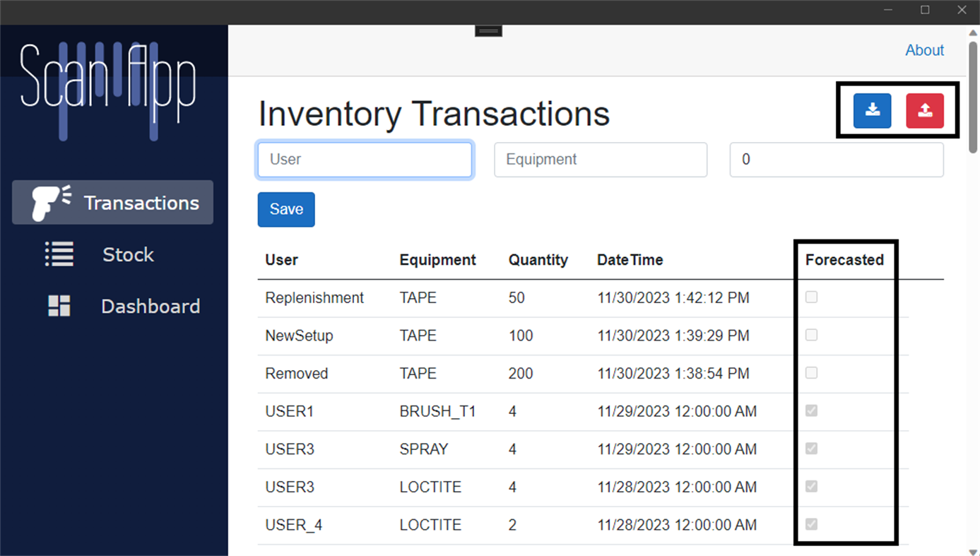The image size is (980, 556).
Task: Switch to the Stock section
Action: pyautogui.click(x=128, y=254)
